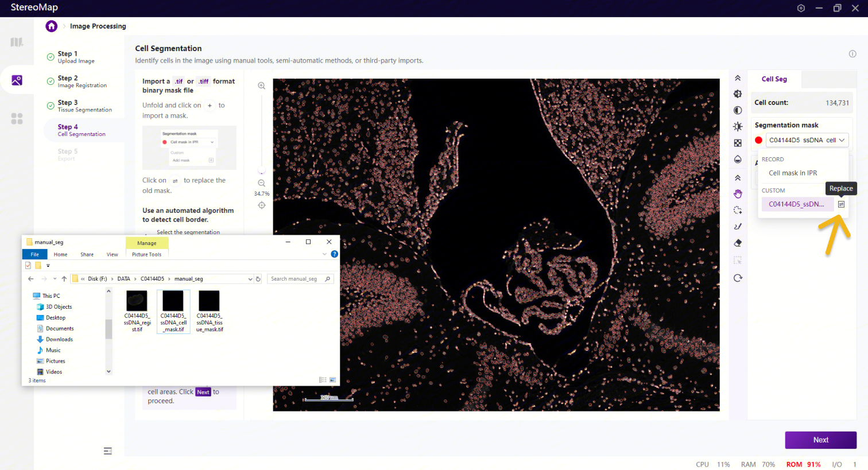Go to Step 2 Image Registration
This screenshot has width=868, height=470.
(82, 81)
